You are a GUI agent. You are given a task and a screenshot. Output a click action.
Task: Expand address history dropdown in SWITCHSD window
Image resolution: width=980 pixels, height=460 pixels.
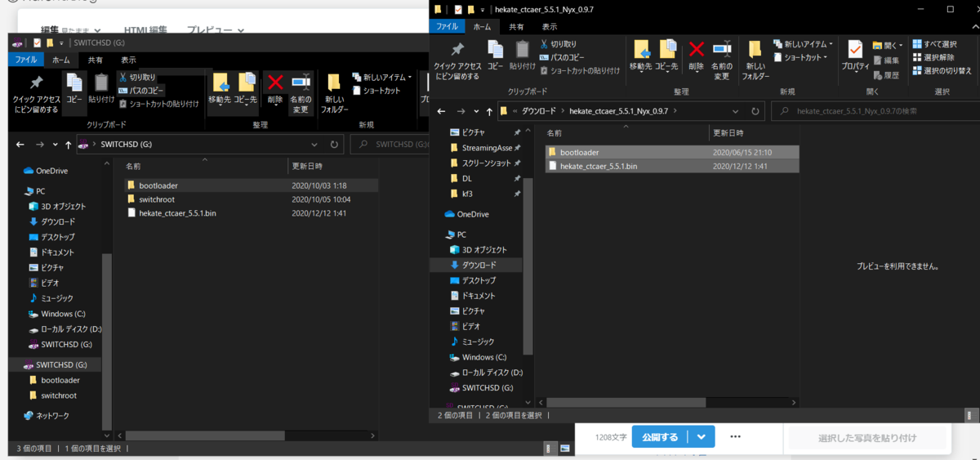tap(316, 145)
